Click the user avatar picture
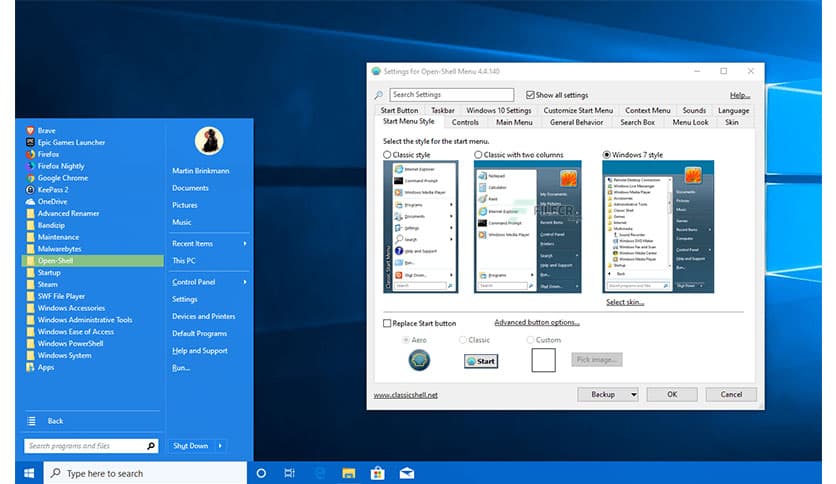 click(x=208, y=141)
